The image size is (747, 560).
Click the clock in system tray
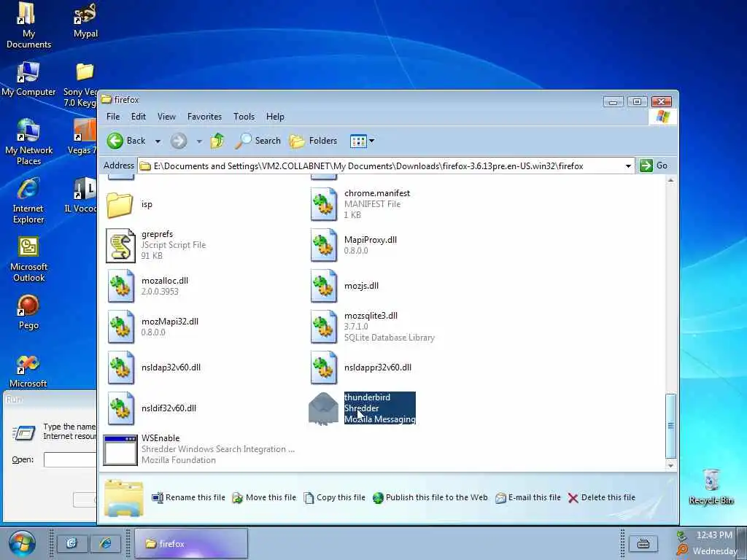coord(714,535)
